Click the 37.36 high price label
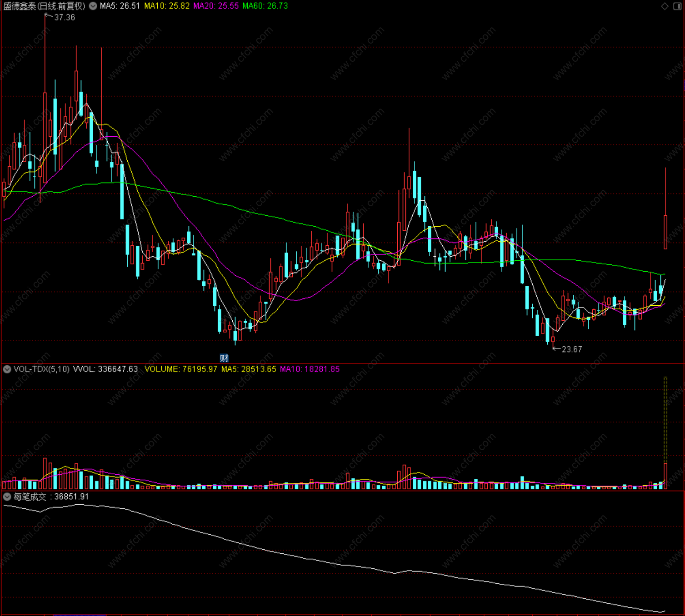The image size is (685, 616). click(65, 17)
